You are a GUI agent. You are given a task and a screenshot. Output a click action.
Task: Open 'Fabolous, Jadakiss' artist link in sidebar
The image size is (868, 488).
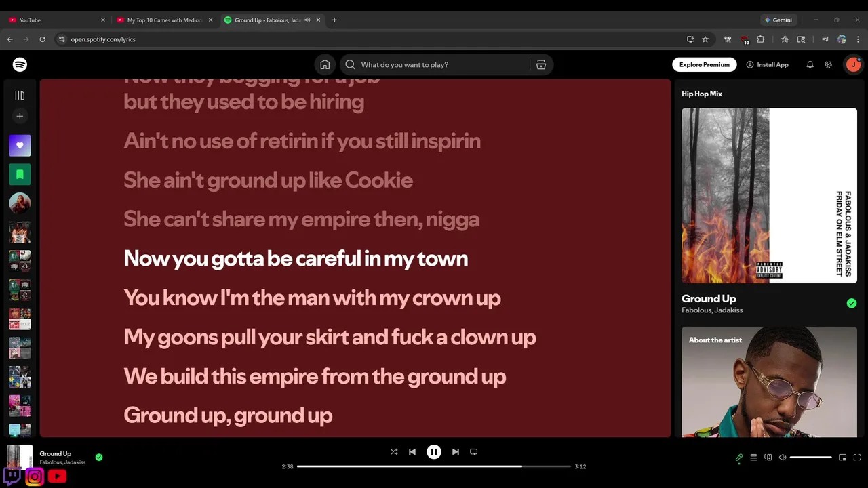tap(712, 310)
